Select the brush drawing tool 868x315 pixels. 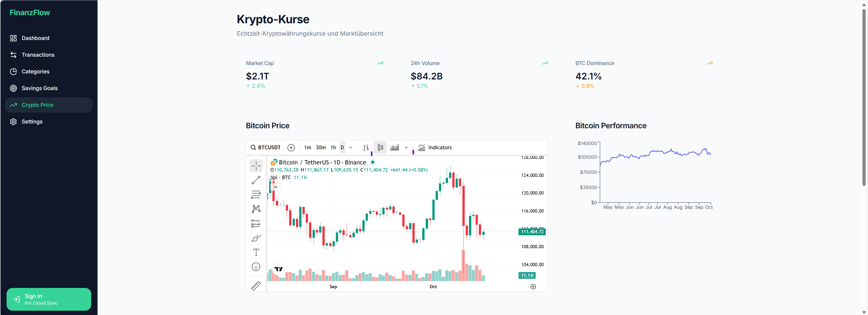(x=256, y=238)
